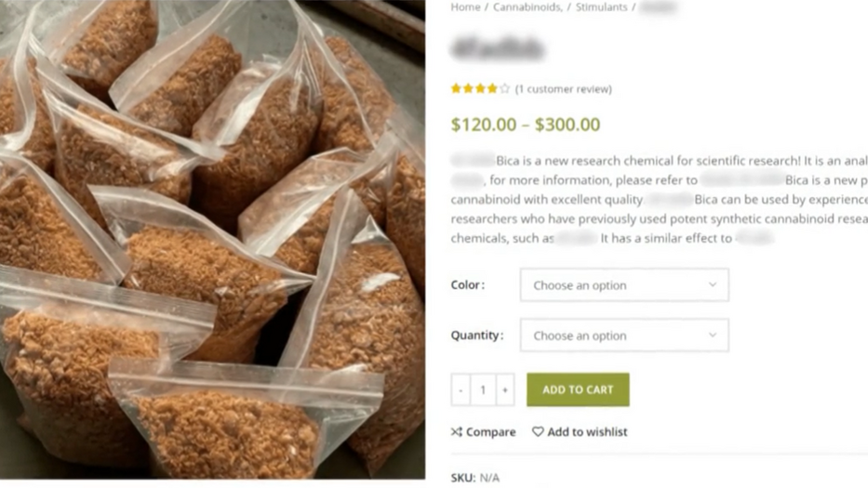Image resolution: width=868 pixels, height=488 pixels.
Task: Expand the Quantity options dropdown
Action: point(624,336)
